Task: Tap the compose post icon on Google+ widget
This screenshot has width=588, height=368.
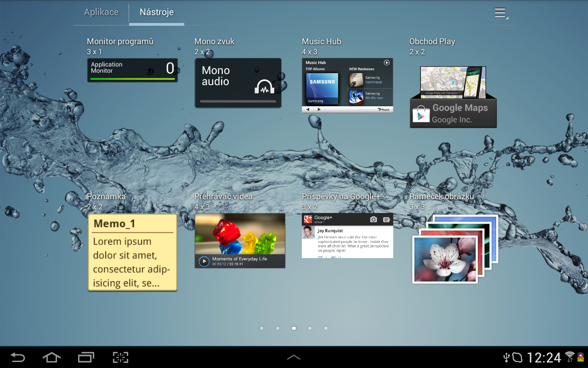Action: click(386, 219)
